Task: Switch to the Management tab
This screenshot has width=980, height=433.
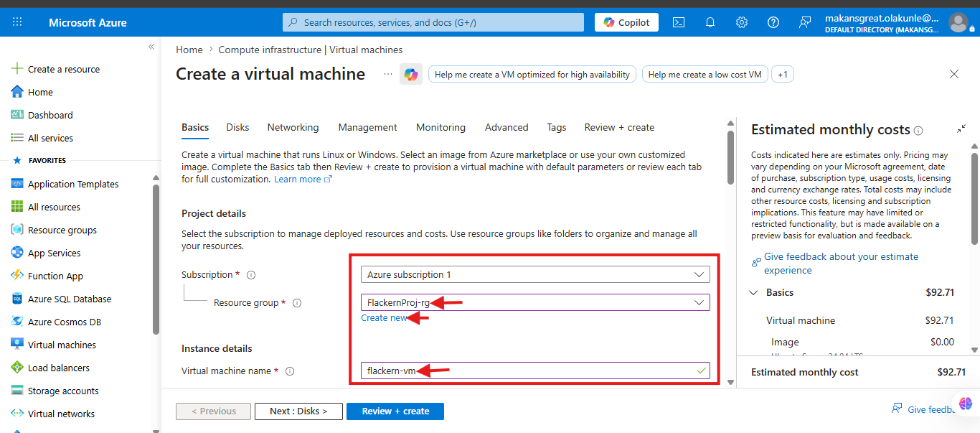Action: pyautogui.click(x=367, y=127)
